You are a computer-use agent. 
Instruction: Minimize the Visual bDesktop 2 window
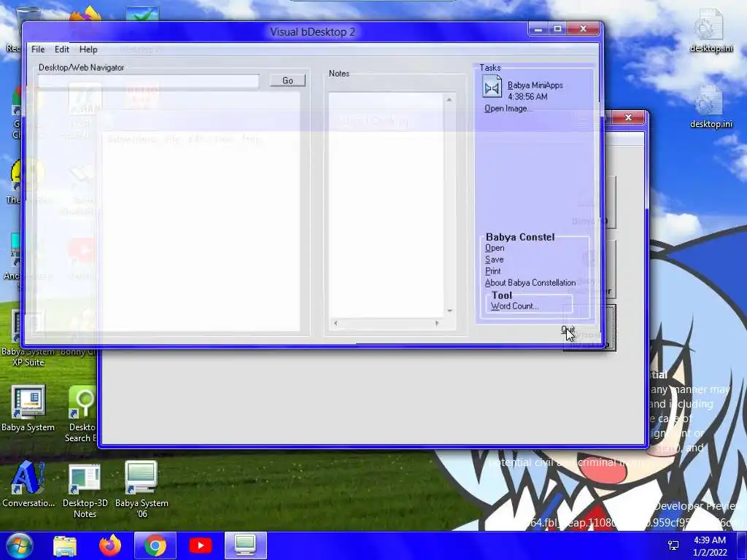pyautogui.click(x=538, y=29)
